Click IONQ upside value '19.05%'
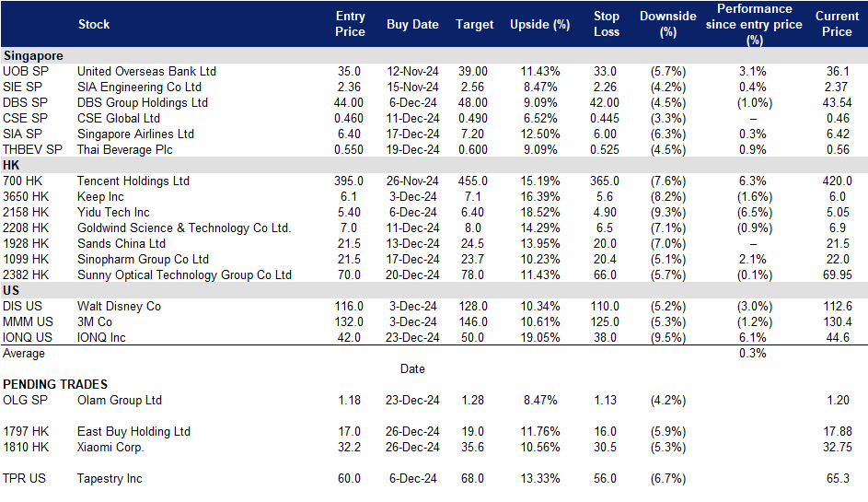 (539, 337)
